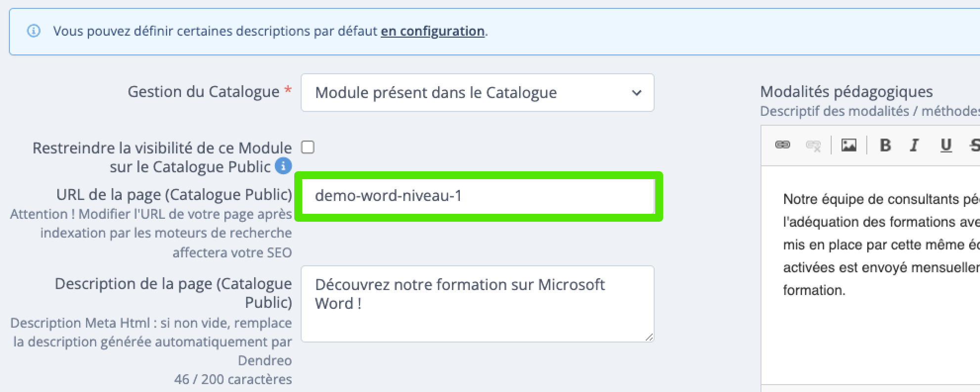Click the chevron arrow of catalogue select

click(x=637, y=93)
